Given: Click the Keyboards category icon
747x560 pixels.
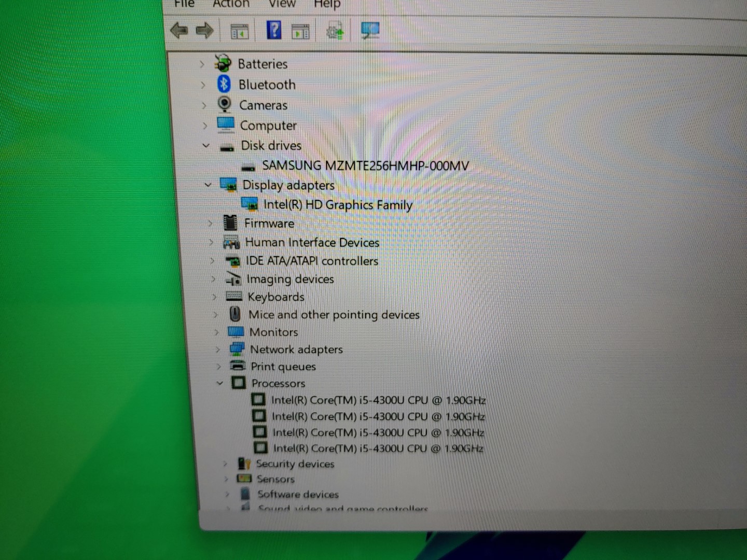Looking at the screenshot, I should 234,296.
